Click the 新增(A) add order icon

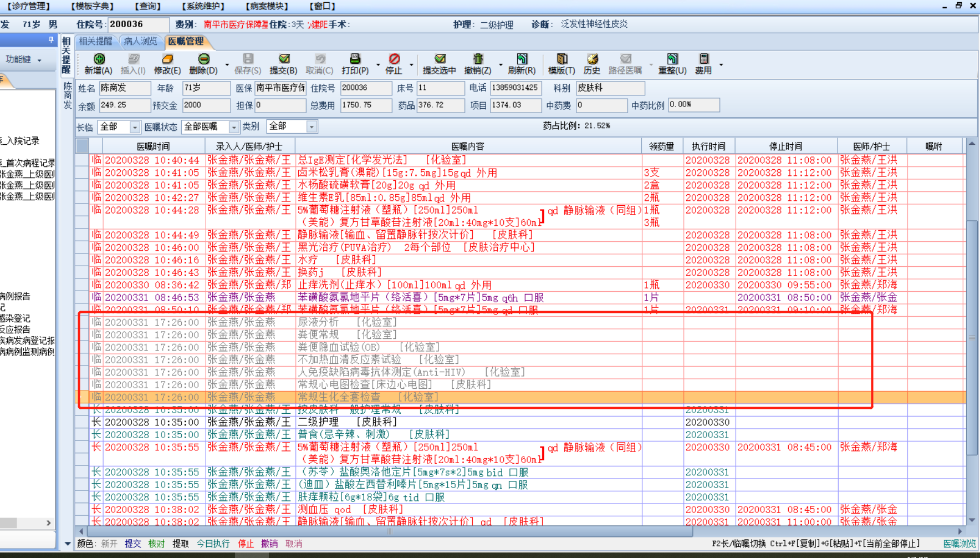(99, 59)
